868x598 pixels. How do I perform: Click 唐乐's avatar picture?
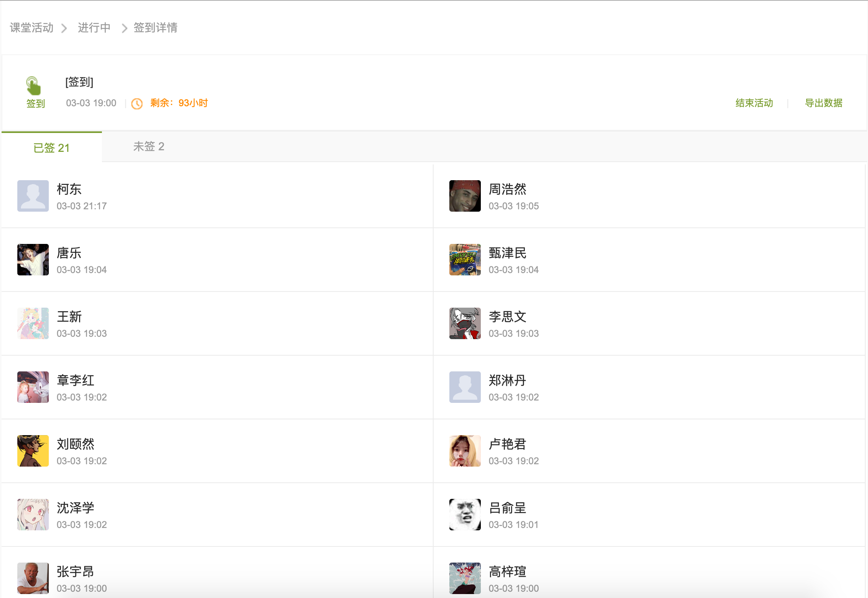tap(33, 260)
